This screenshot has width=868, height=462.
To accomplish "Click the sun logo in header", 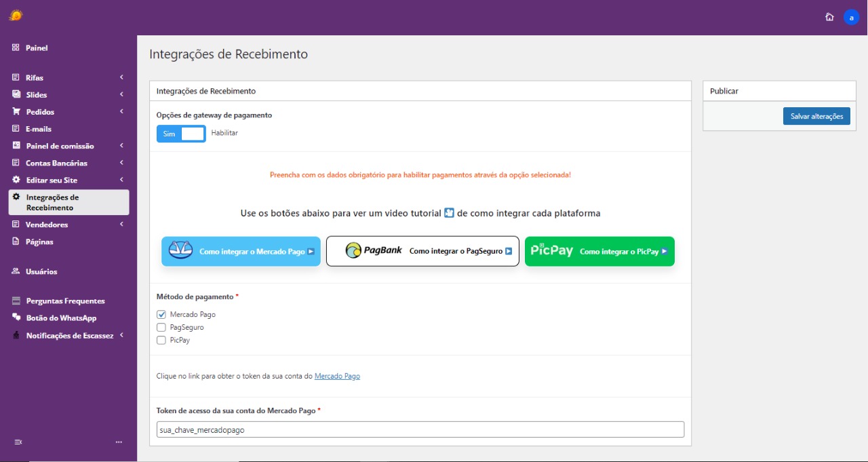I will (16, 15).
